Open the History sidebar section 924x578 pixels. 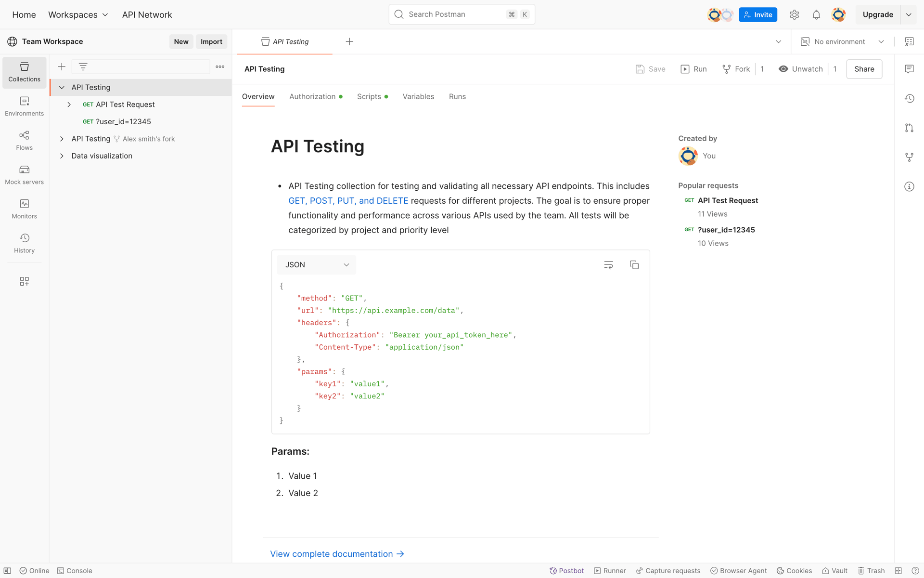(x=24, y=243)
